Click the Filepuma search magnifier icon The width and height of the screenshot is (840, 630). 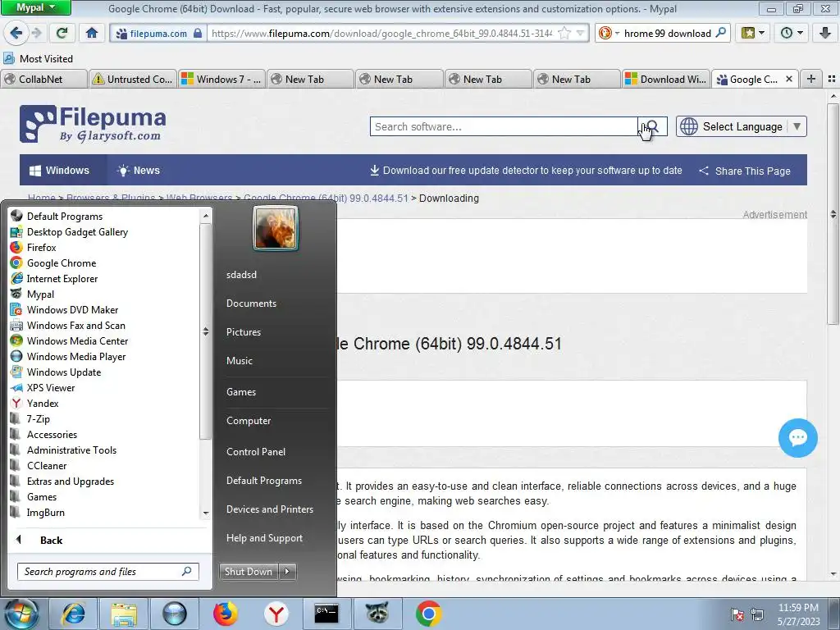(x=652, y=126)
